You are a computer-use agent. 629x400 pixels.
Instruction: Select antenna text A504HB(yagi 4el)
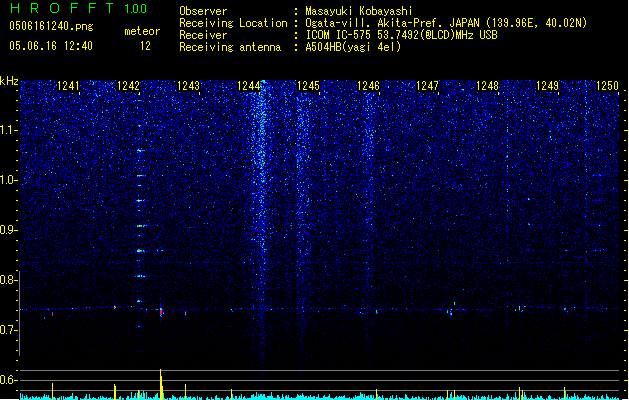pyautogui.click(x=353, y=47)
